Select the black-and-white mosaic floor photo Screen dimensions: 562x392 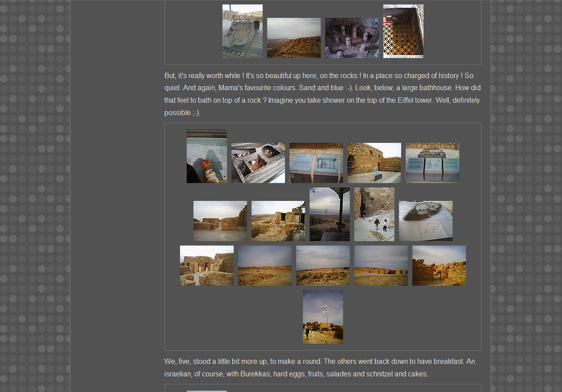tap(403, 31)
